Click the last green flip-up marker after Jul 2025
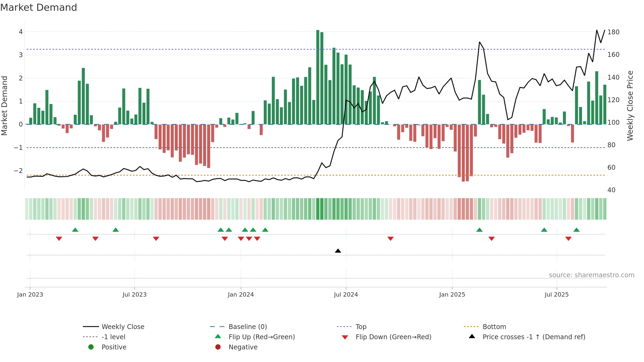The height and width of the screenshot is (362, 644). tap(576, 230)
